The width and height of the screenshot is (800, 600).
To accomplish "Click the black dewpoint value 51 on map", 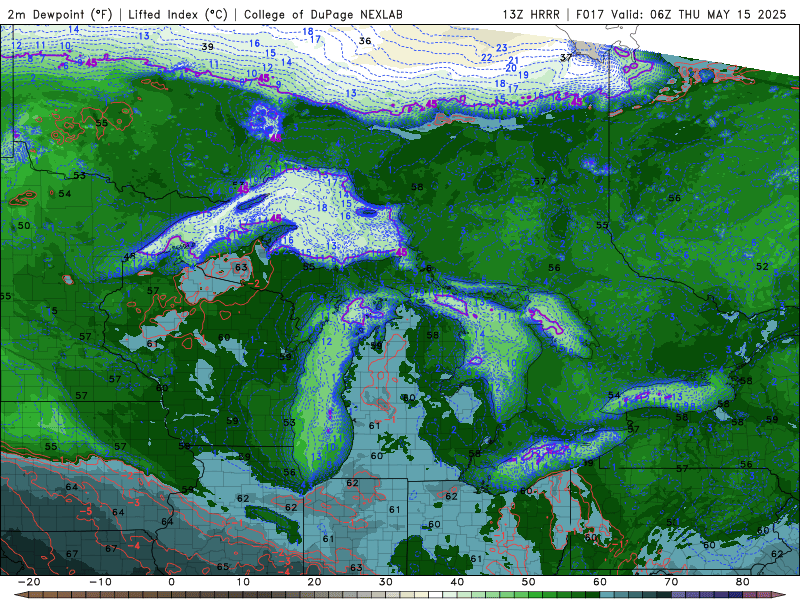I will click(672, 522).
